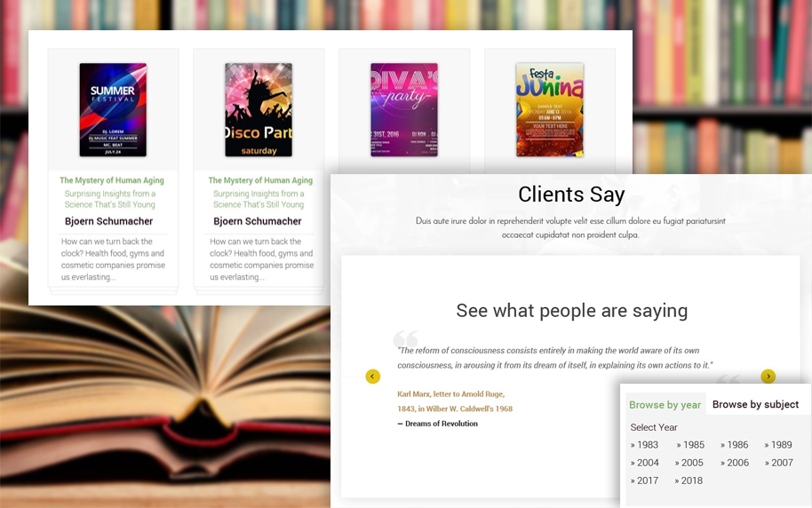The height and width of the screenshot is (508, 812).
Task: Open the Summer Festival poster thumbnail
Action: pyautogui.click(x=113, y=110)
